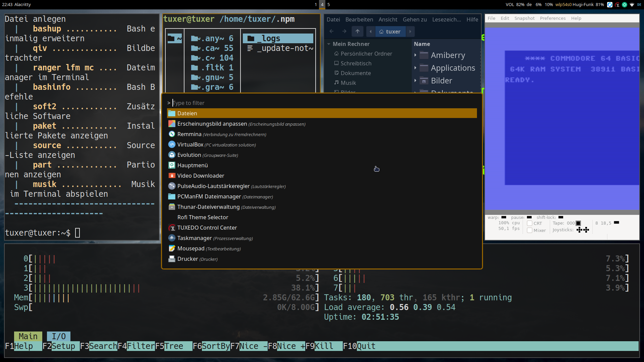Image resolution: width=644 pixels, height=362 pixels.
Task: Open TUXEDO Control Center entry
Action: (x=207, y=228)
